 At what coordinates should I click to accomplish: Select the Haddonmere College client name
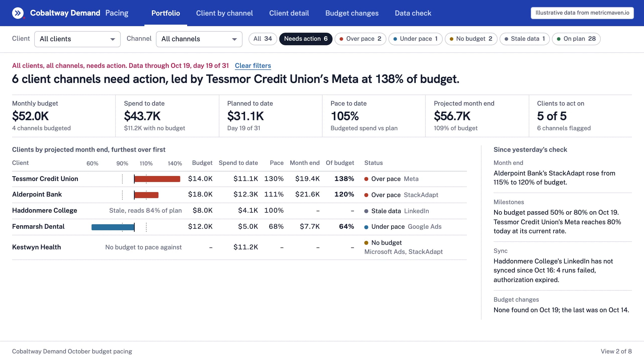pos(45,210)
